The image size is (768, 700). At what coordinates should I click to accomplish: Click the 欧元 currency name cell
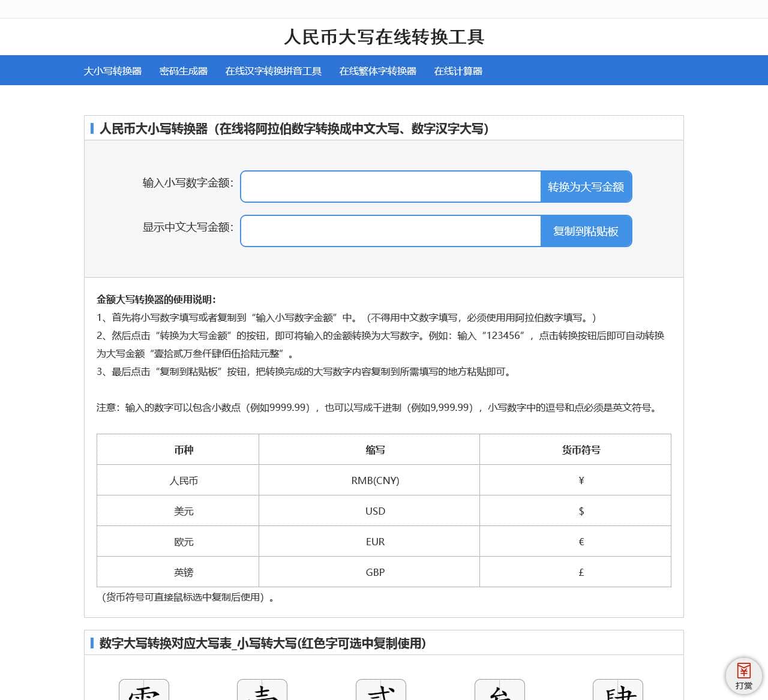[x=178, y=541]
